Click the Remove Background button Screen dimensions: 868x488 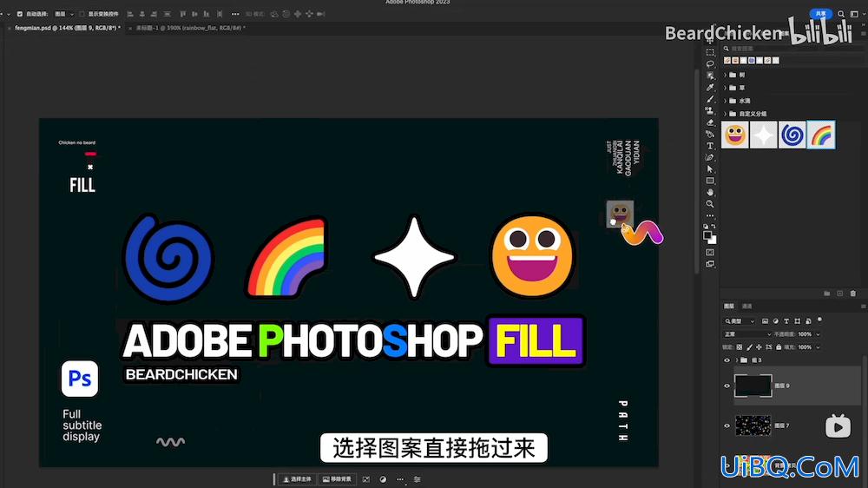click(337, 479)
